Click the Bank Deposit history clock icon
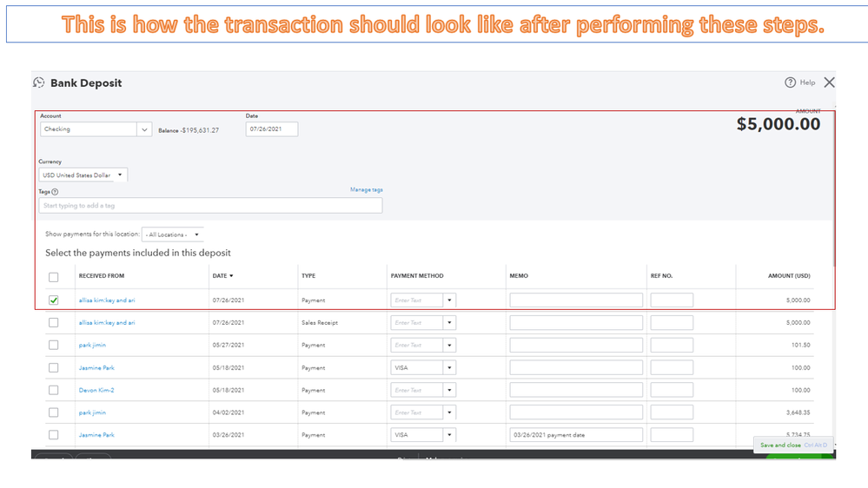868x488 pixels. pyautogui.click(x=39, y=83)
